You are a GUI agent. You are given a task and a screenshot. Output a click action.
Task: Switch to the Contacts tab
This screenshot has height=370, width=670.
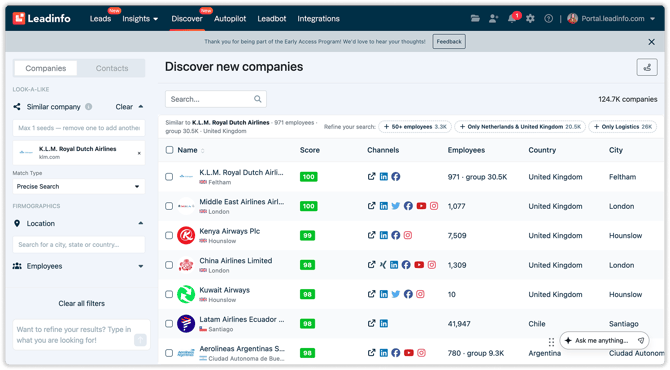(x=112, y=68)
